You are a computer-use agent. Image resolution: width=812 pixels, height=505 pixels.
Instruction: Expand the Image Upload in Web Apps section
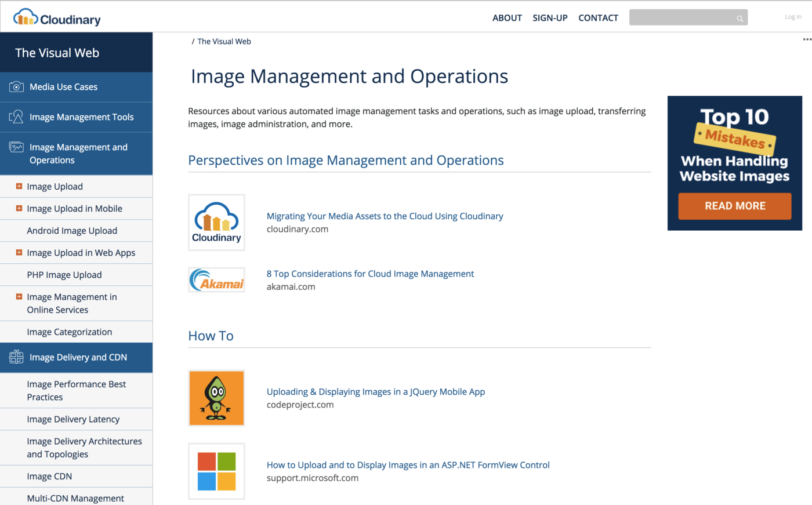(x=19, y=252)
